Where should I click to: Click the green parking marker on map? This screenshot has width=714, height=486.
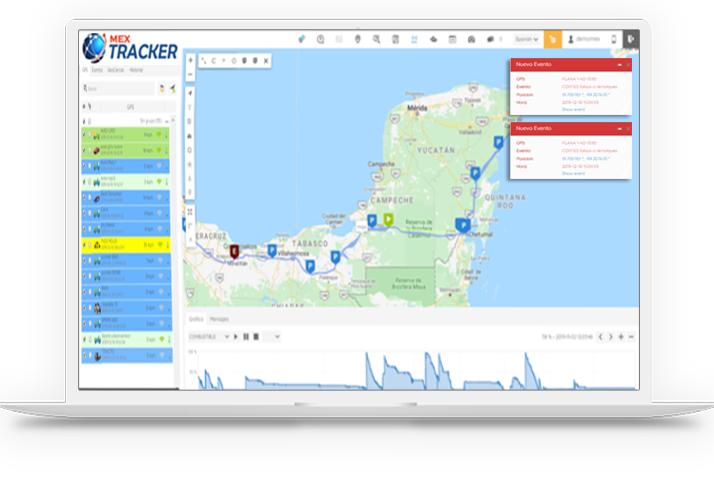[x=389, y=218]
